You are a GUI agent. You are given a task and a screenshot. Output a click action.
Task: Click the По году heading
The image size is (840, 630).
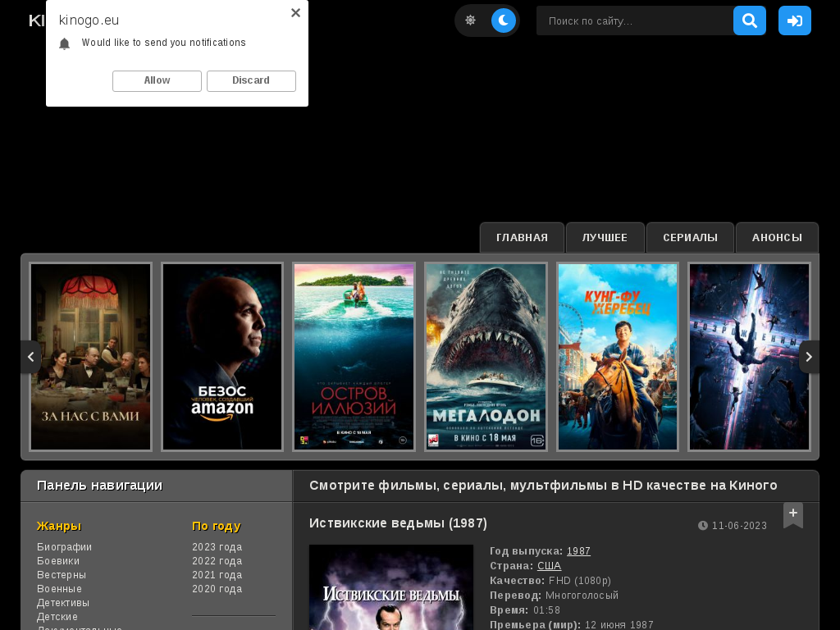click(217, 526)
